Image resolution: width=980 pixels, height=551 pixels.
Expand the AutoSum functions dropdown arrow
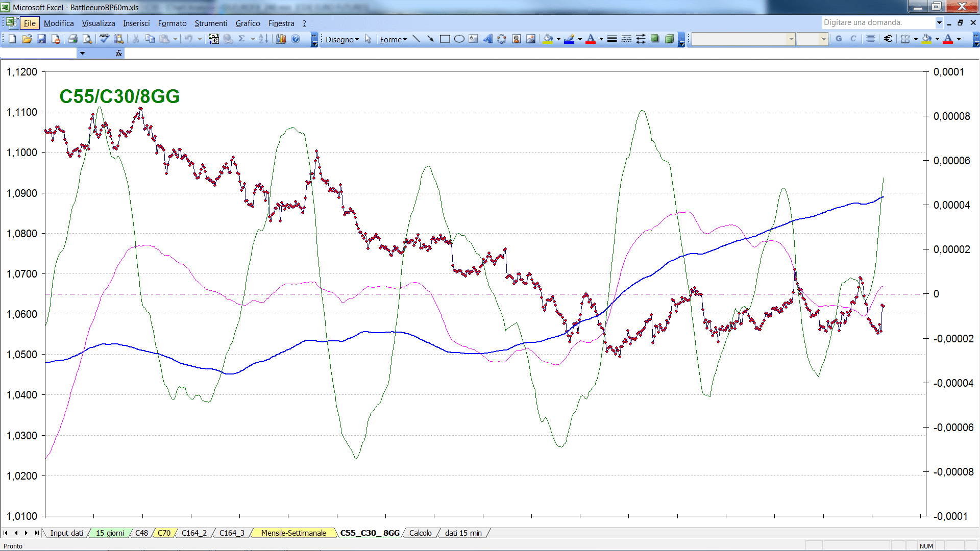point(253,39)
